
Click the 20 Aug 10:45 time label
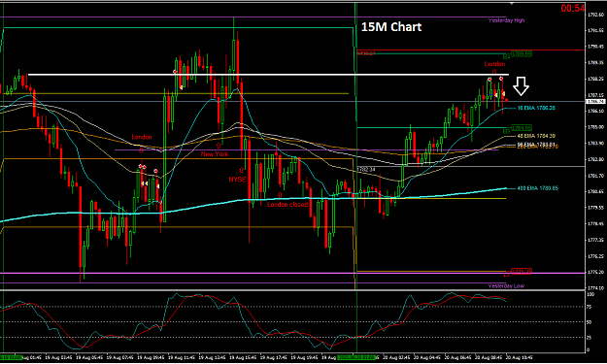[x=520, y=358]
